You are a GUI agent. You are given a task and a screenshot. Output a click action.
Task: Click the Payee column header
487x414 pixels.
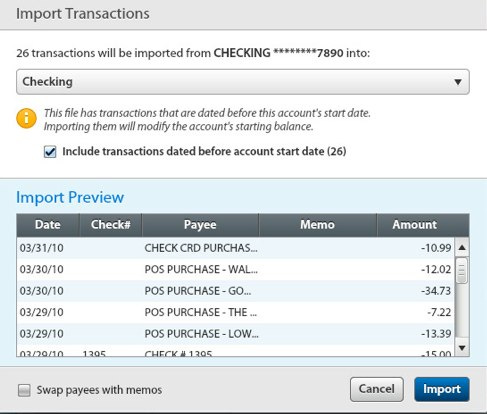(x=200, y=225)
